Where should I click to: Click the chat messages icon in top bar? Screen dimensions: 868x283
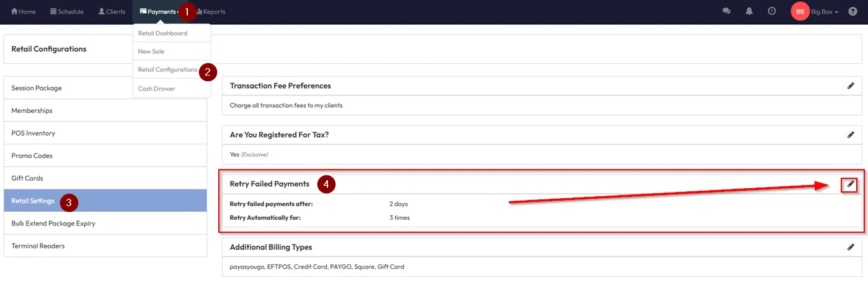(727, 11)
